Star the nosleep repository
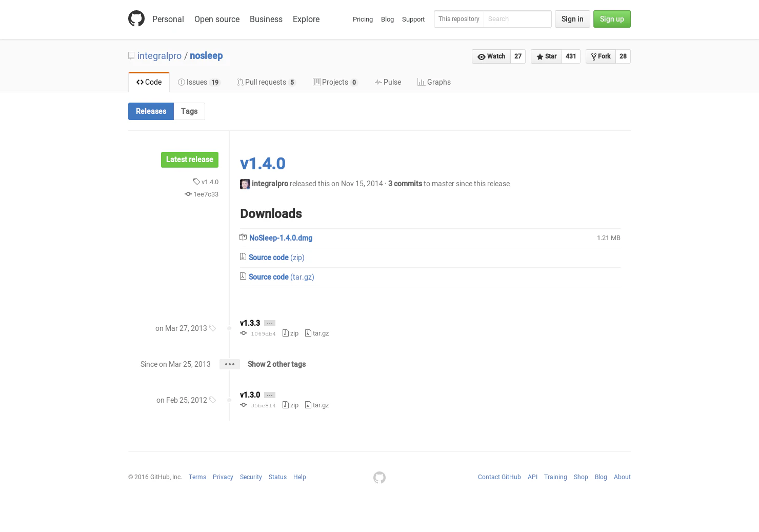 pos(546,56)
